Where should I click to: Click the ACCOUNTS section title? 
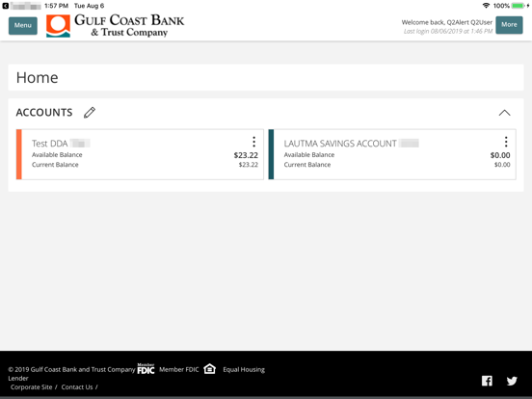coord(44,113)
